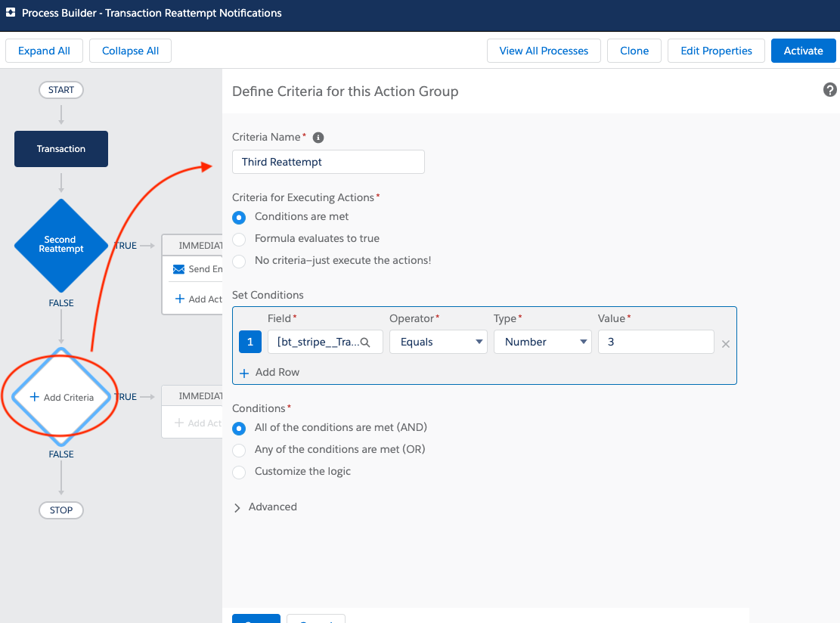Click the Value field containing 3
Screen dimensions: 840x623
pos(656,342)
